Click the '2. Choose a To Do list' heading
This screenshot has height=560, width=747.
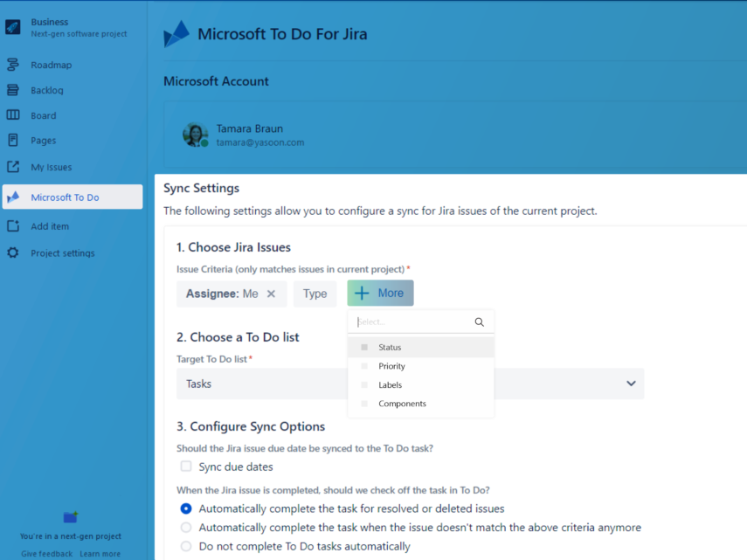[x=238, y=337]
